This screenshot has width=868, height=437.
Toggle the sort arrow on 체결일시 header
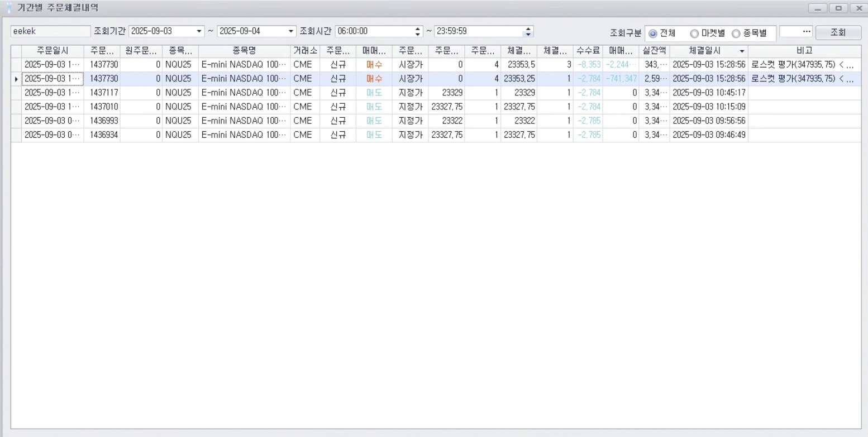[x=742, y=51]
